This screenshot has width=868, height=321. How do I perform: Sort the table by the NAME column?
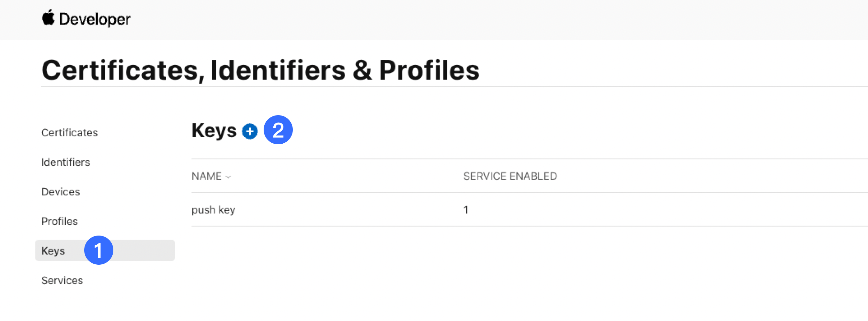click(x=207, y=176)
